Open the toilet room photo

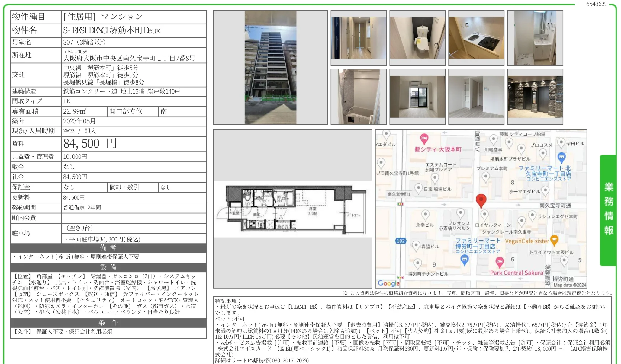point(417,38)
